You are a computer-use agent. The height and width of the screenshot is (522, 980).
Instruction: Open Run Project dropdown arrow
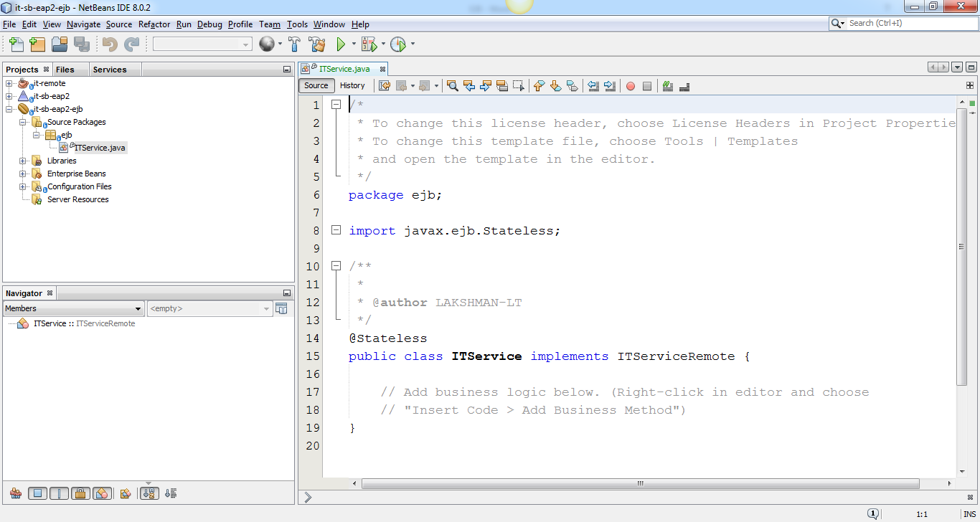point(354,44)
